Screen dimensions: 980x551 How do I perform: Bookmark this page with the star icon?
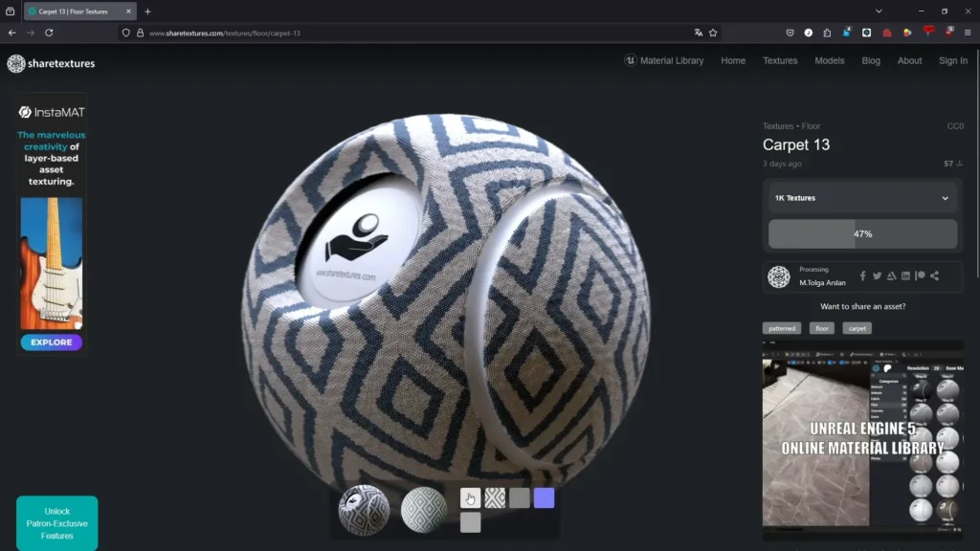713,33
